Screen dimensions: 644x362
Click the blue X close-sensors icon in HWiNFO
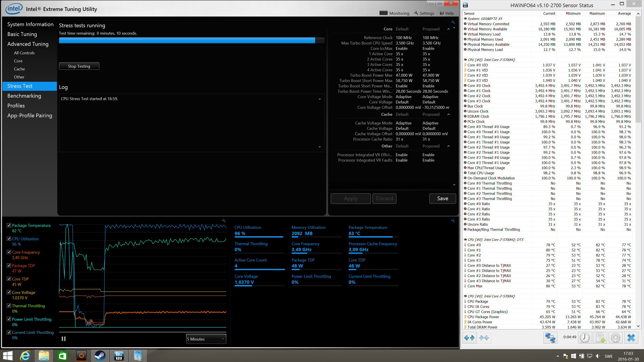click(x=631, y=338)
